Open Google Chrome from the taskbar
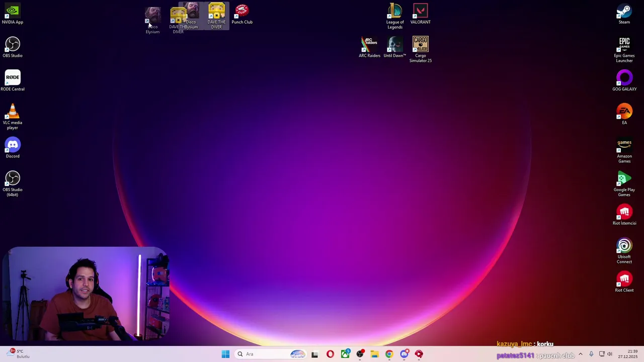The image size is (644, 362). pyautogui.click(x=389, y=354)
